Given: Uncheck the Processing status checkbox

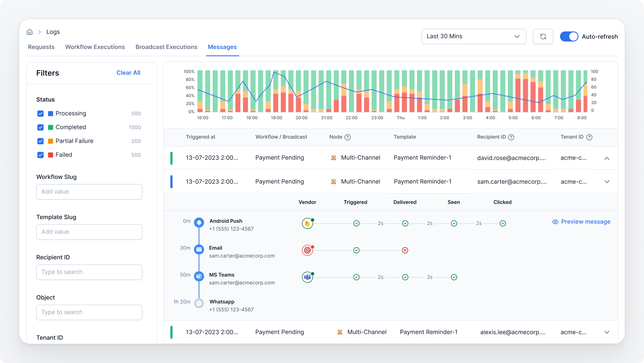Looking at the screenshot, I should [x=41, y=114].
